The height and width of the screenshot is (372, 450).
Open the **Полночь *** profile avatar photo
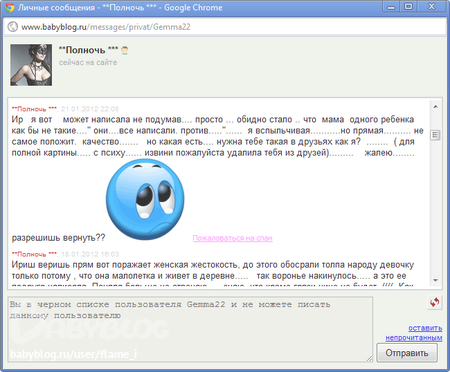[x=31, y=65]
